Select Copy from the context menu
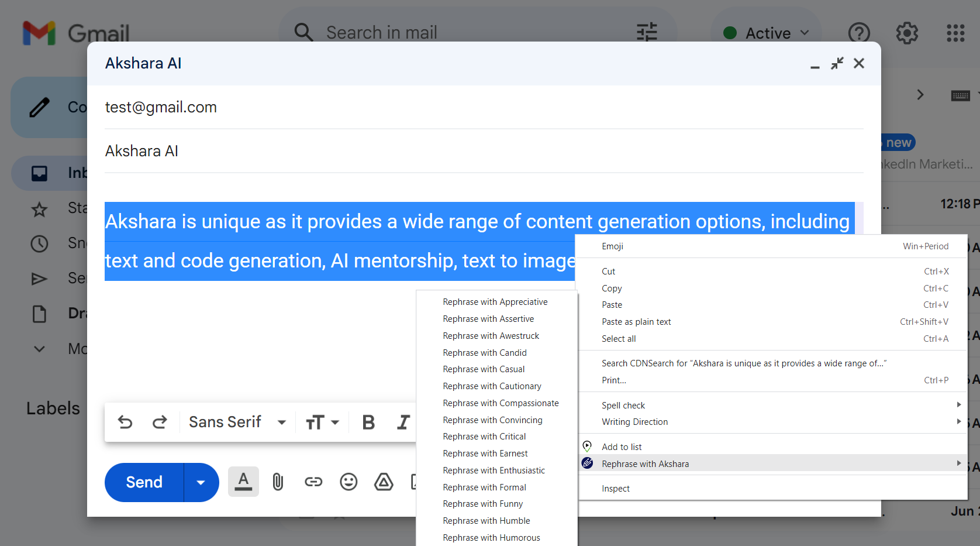The height and width of the screenshot is (546, 980). pyautogui.click(x=612, y=289)
